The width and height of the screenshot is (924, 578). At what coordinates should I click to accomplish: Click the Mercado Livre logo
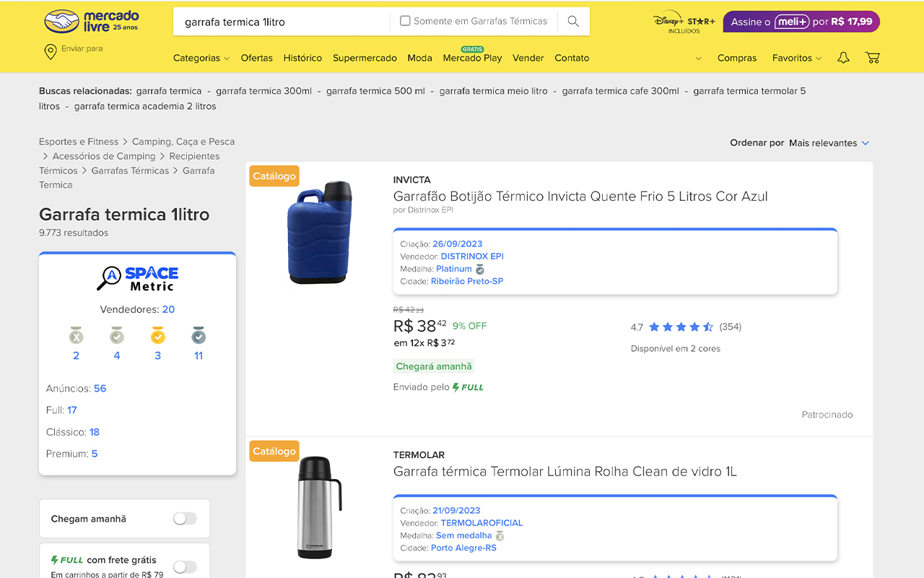click(x=91, y=21)
